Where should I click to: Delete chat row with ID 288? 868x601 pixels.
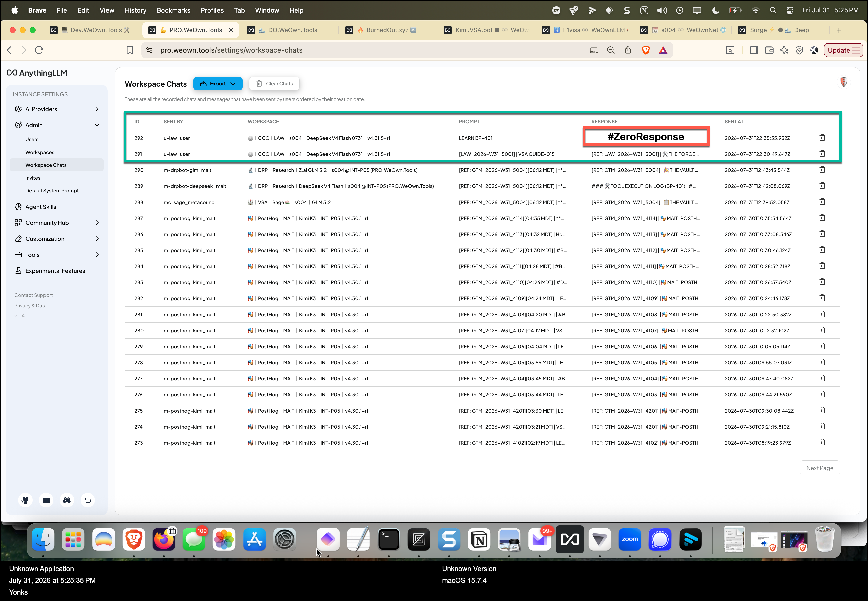(822, 202)
